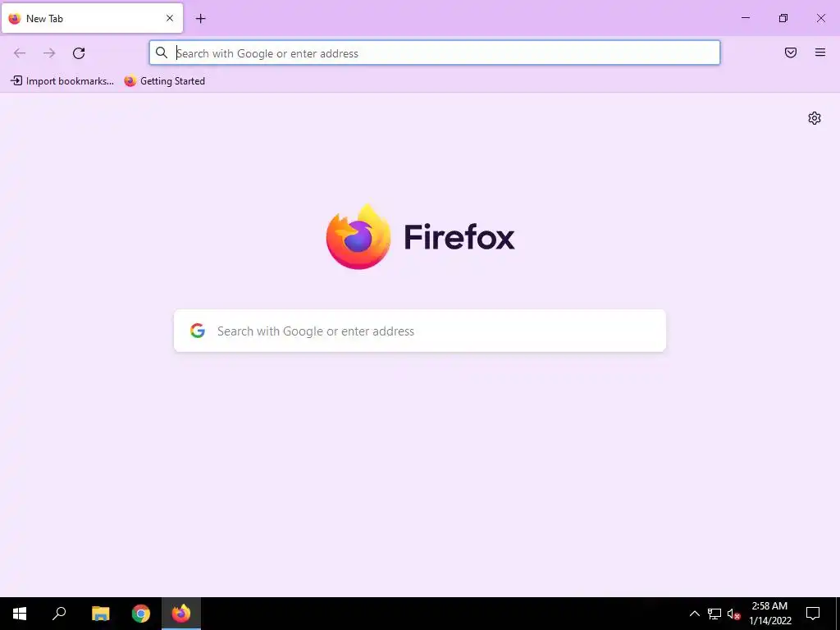This screenshot has height=630, width=840.
Task: Launch Google Chrome from taskbar
Action: click(x=141, y=614)
